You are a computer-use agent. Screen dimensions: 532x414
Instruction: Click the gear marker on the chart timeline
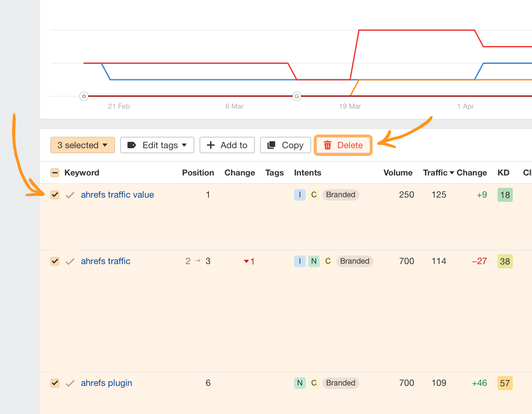point(84,96)
